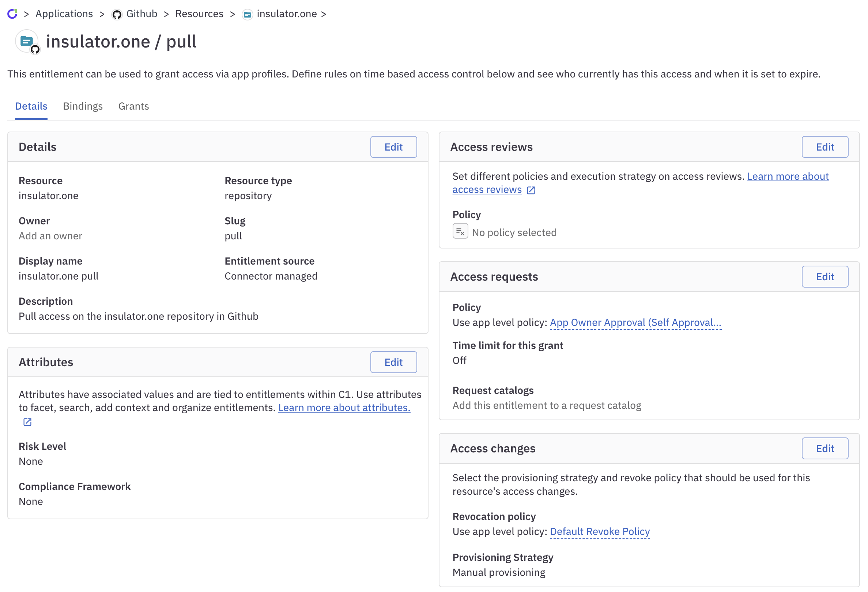Edit the Access requests settings
The image size is (868, 592).
click(x=825, y=277)
